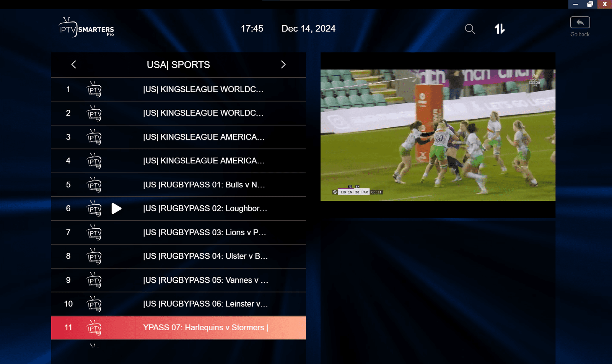Screen dimensions: 612x364
Task: Click the rugby video preview player
Action: point(438,135)
